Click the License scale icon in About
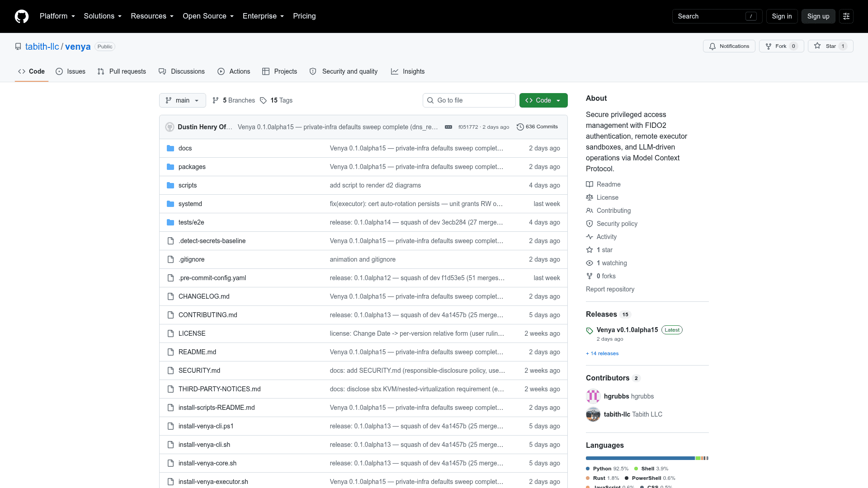The height and width of the screenshot is (488, 868). [590, 197]
